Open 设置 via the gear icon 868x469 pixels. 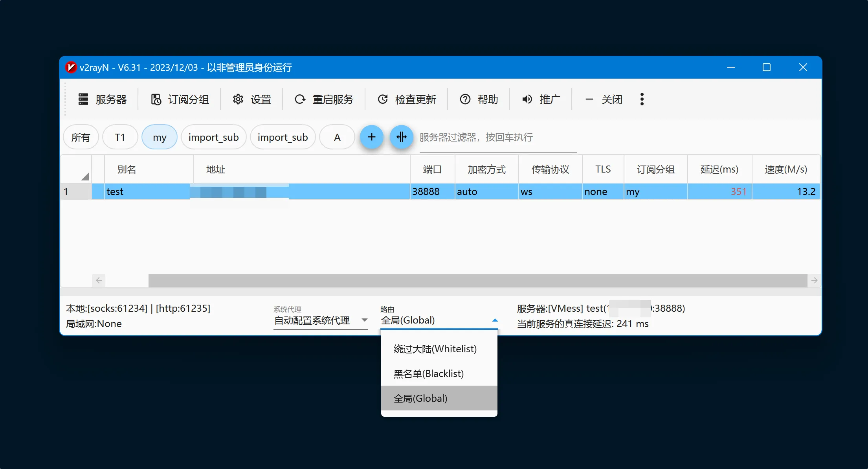pos(238,99)
